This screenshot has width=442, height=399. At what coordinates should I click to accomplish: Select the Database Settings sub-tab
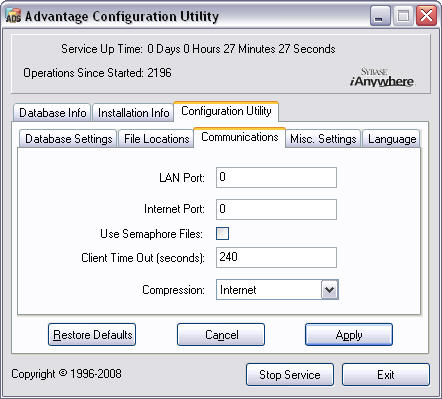68,139
